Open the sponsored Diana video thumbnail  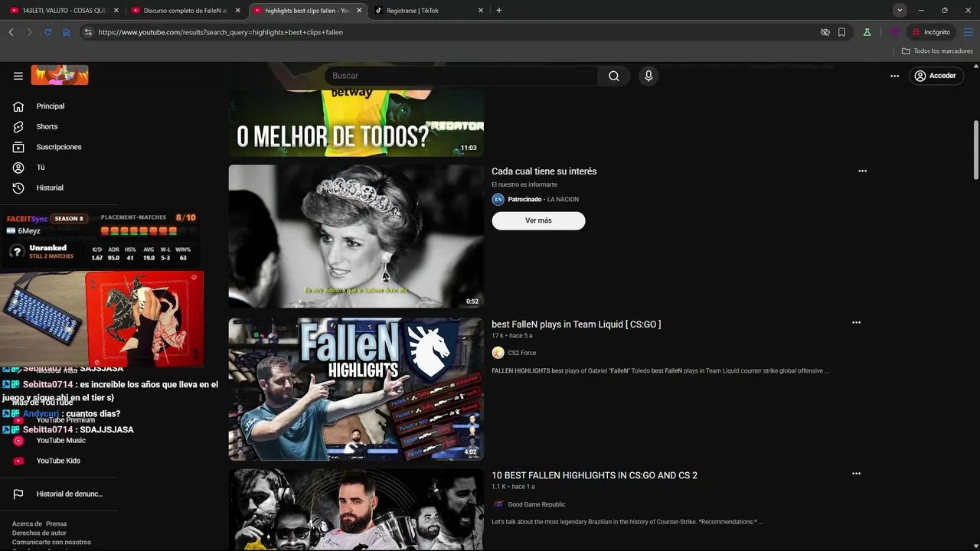pyautogui.click(x=356, y=236)
